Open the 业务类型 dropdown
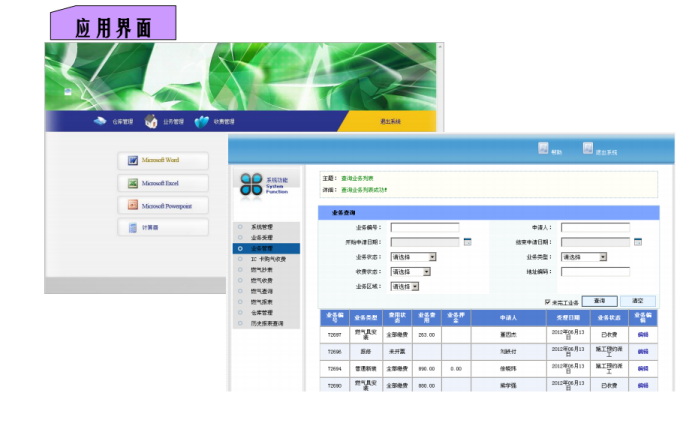The width and height of the screenshot is (693, 427). (x=602, y=257)
